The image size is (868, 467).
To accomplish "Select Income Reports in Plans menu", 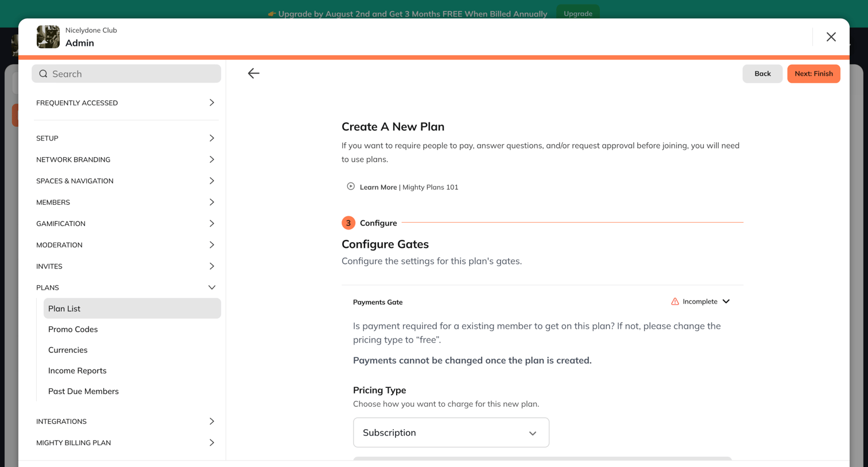I will (77, 371).
